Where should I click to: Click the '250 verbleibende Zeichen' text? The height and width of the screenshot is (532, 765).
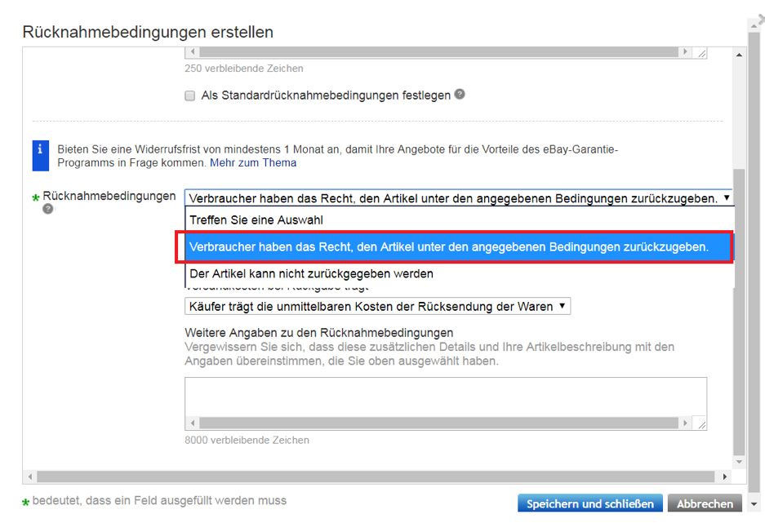coord(244,69)
